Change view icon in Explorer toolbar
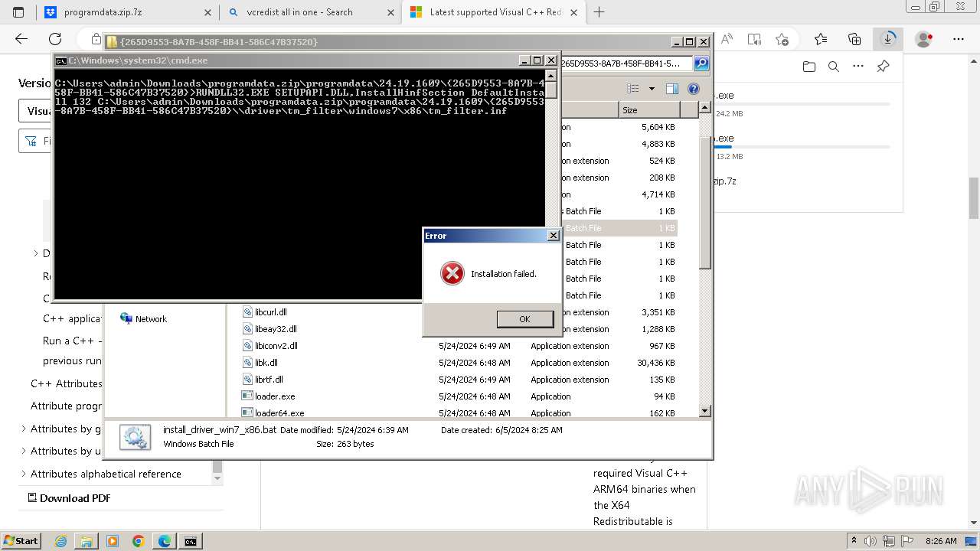980x551 pixels. (x=633, y=89)
